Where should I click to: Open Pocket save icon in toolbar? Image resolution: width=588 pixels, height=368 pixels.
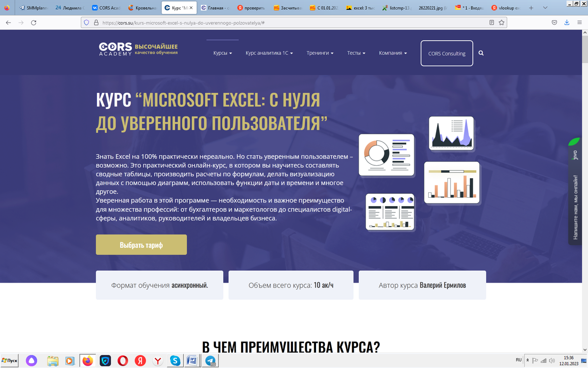pyautogui.click(x=554, y=23)
